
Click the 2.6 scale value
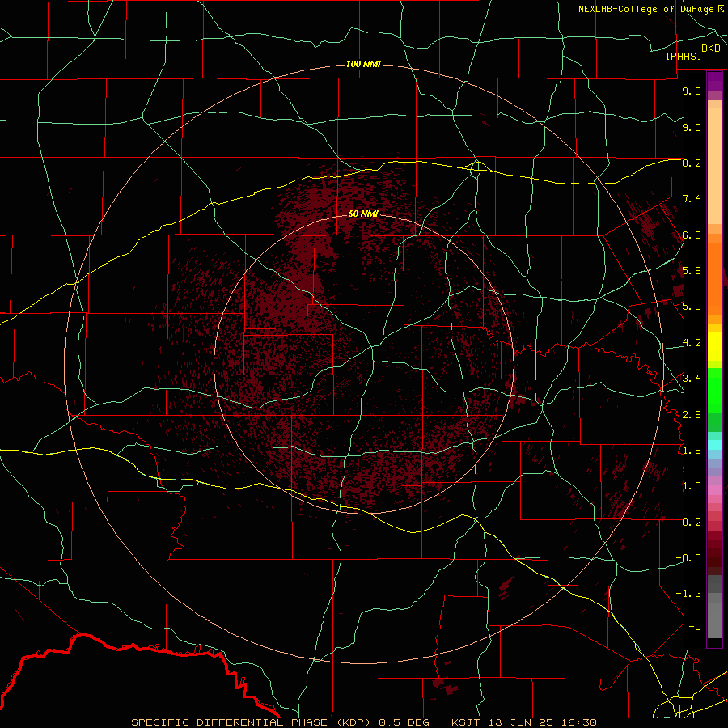[x=692, y=414]
